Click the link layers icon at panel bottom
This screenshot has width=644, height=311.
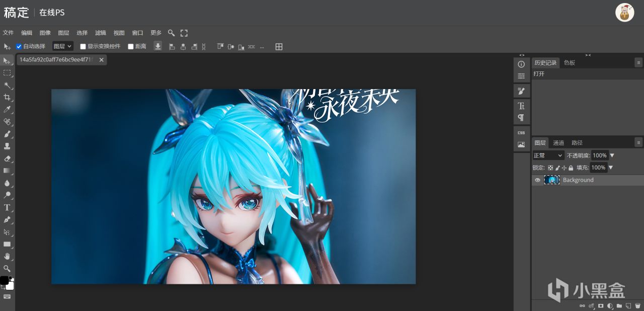tap(582, 305)
